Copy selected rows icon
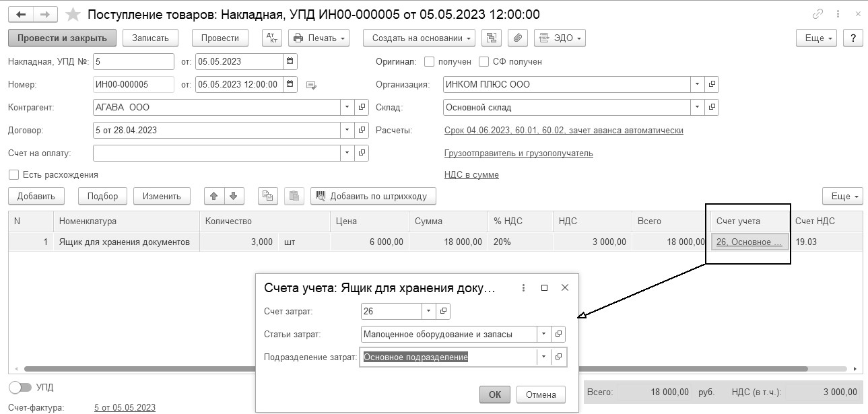Screen dimensions: 868x414 268,196
